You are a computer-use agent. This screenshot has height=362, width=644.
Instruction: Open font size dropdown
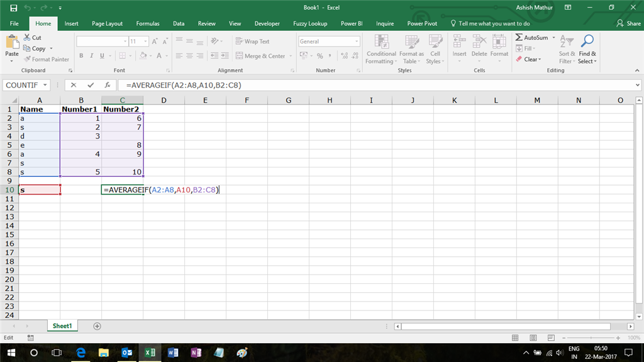click(145, 42)
